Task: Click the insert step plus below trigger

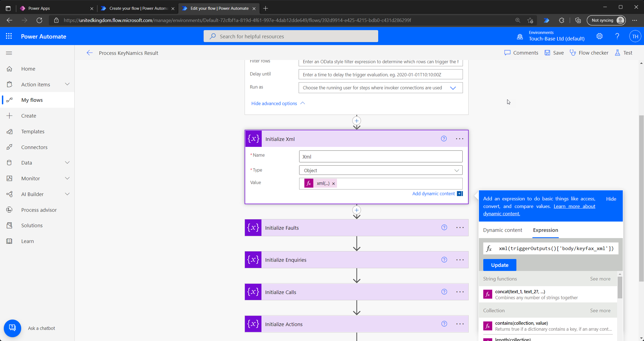Action: pyautogui.click(x=356, y=121)
